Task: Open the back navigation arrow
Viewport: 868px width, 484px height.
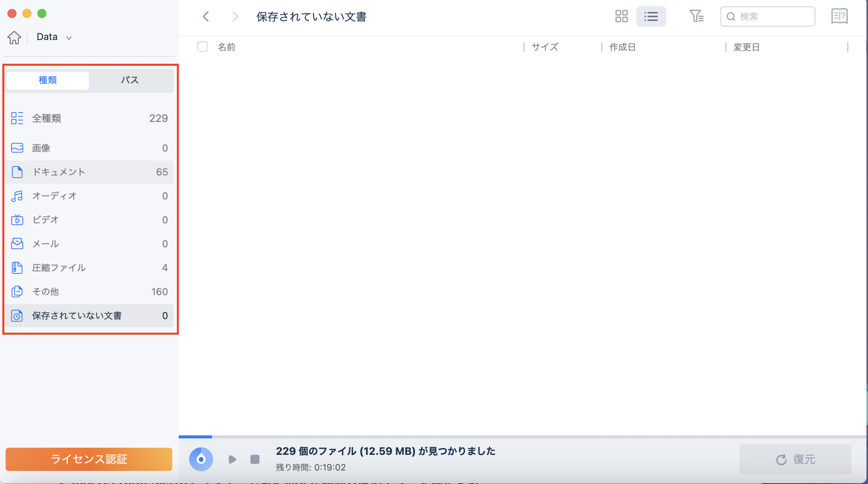Action: (x=205, y=16)
